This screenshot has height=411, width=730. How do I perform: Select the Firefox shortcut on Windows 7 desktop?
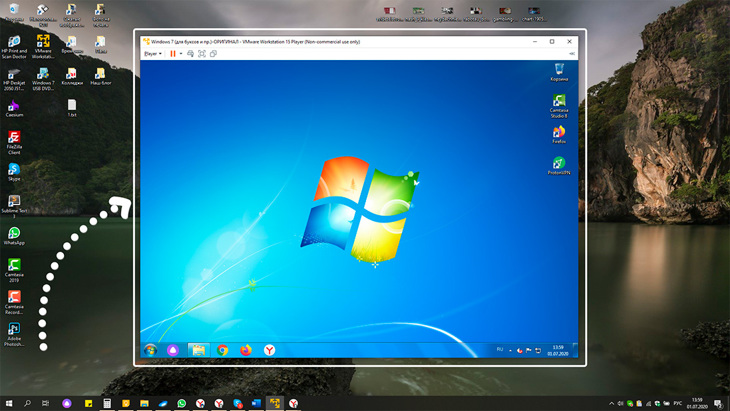tap(559, 135)
